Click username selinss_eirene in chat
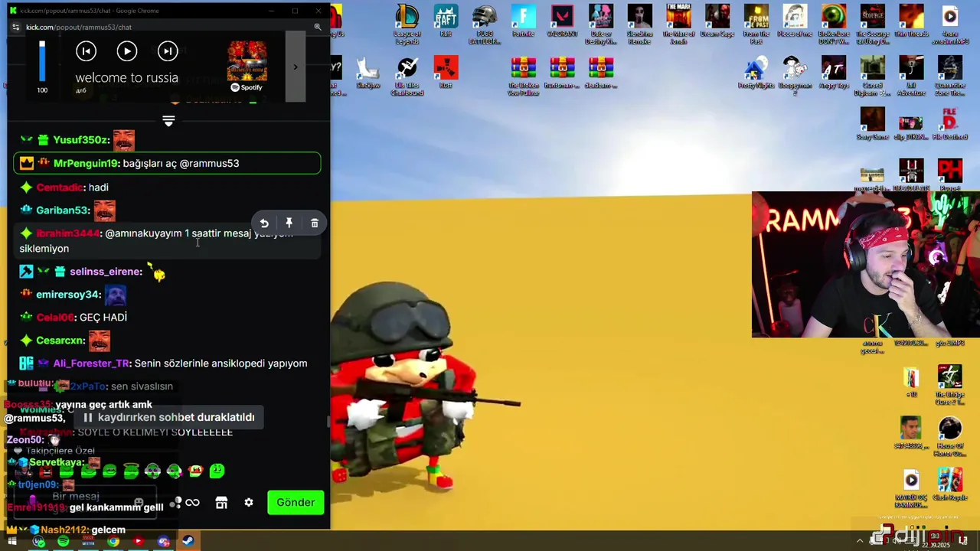 [106, 272]
